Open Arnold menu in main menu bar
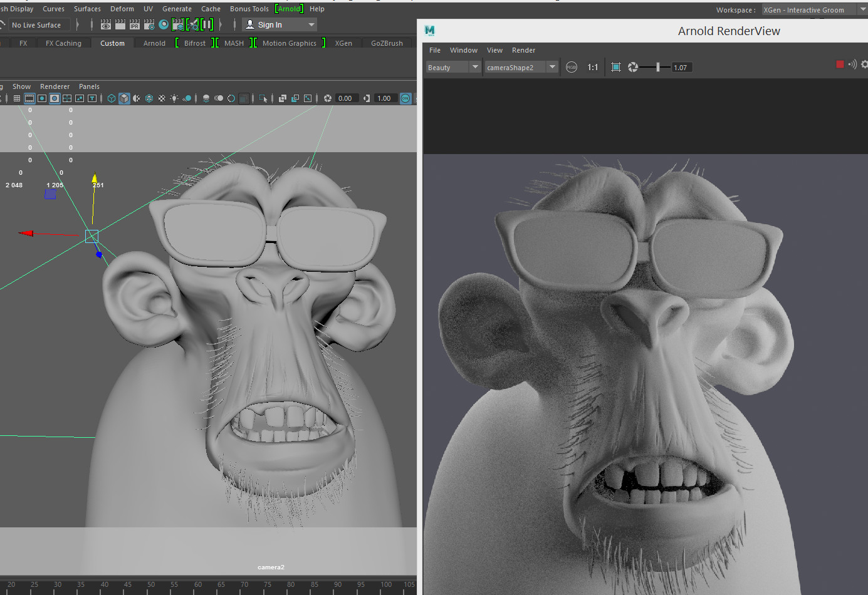The image size is (868, 595). [x=289, y=9]
